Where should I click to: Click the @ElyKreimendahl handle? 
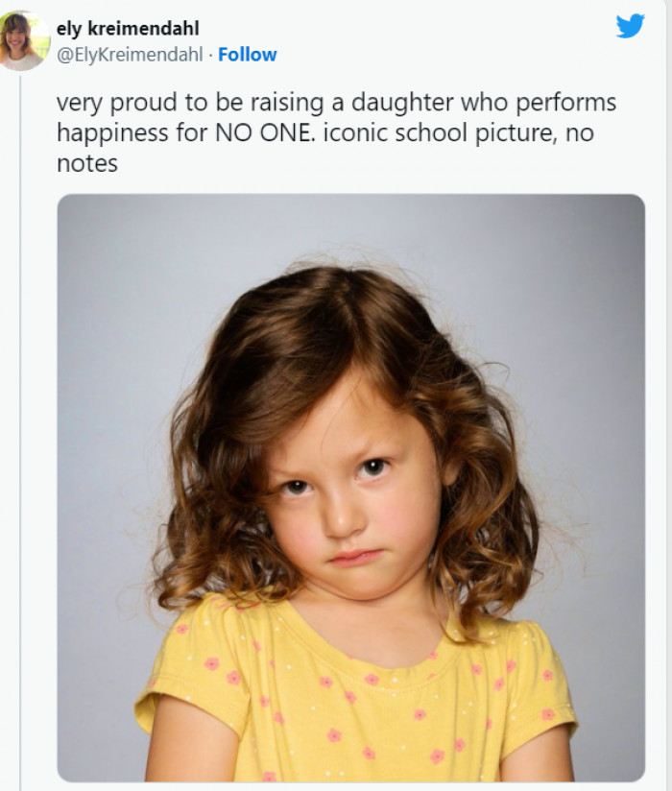pyautogui.click(x=131, y=55)
